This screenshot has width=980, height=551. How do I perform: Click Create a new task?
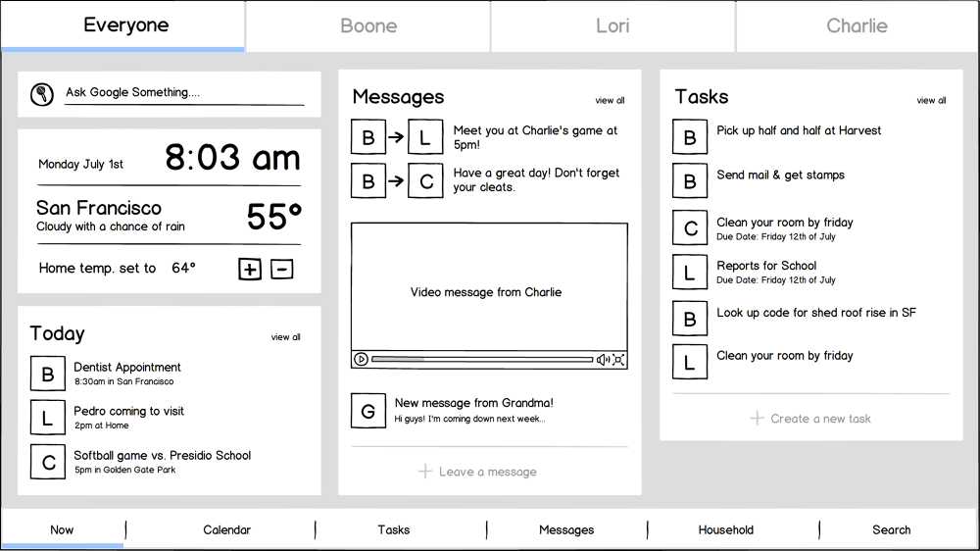(810, 419)
